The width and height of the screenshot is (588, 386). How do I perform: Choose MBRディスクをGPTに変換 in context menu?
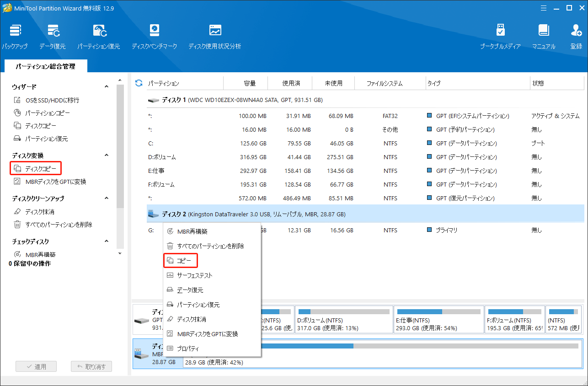coord(212,334)
